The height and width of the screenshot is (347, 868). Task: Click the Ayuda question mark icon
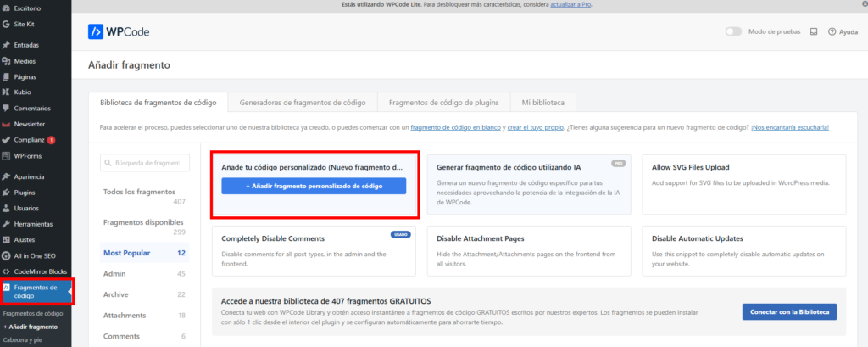click(832, 31)
